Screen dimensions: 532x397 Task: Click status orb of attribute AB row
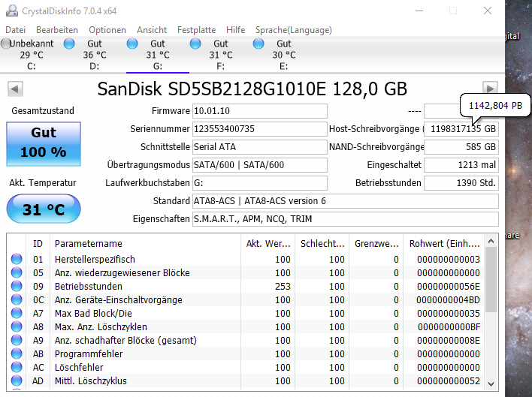click(17, 353)
